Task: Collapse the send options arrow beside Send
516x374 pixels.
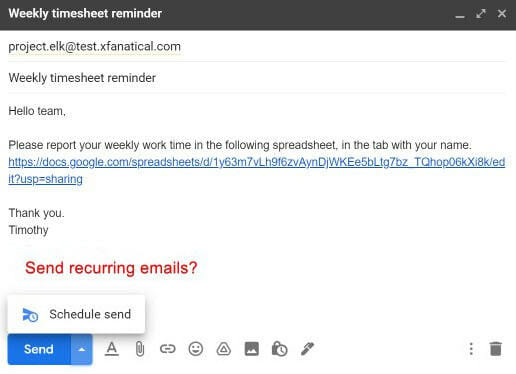Action: click(82, 349)
